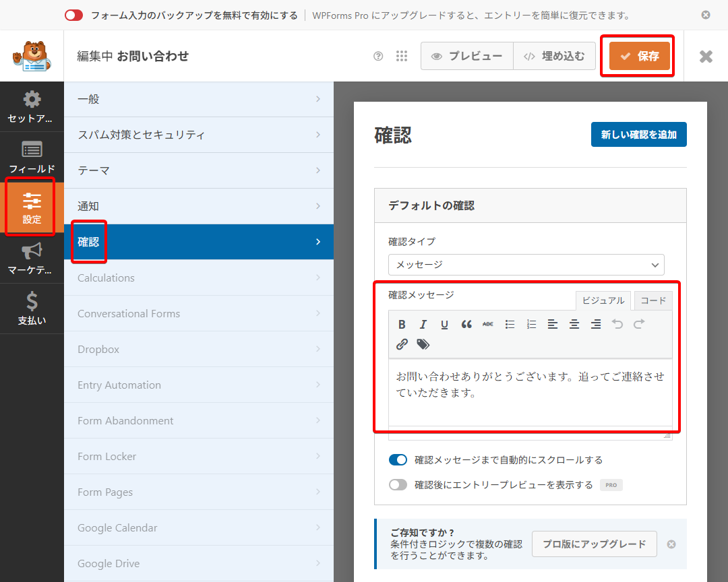Expand the Notifications settings section
The image size is (728, 582).
coord(199,206)
